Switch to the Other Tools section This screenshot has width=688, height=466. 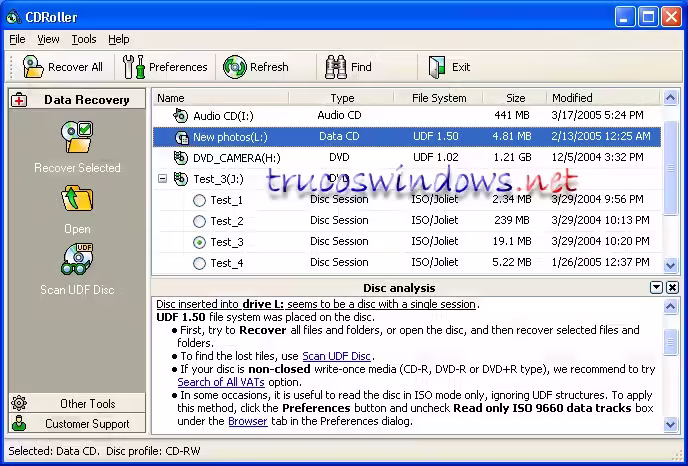[77, 403]
